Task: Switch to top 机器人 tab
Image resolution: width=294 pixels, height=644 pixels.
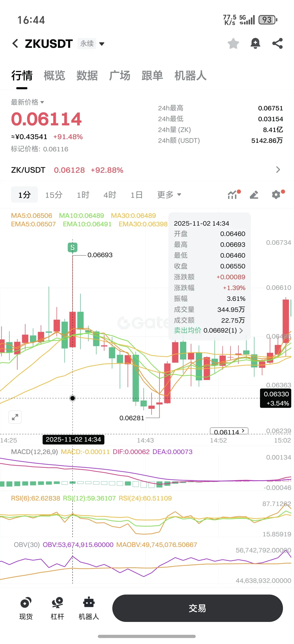Action: (190, 75)
